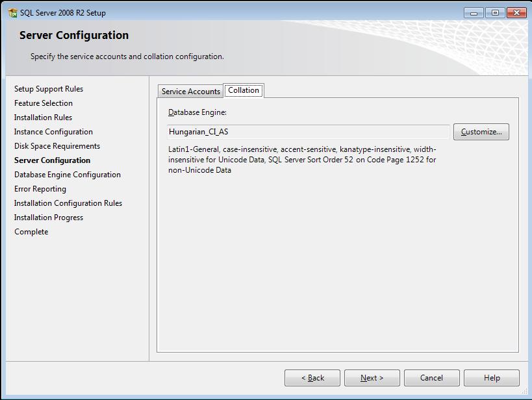Click Instance Configuration step
Viewport: 532px width, 400px height.
pyautogui.click(x=53, y=132)
